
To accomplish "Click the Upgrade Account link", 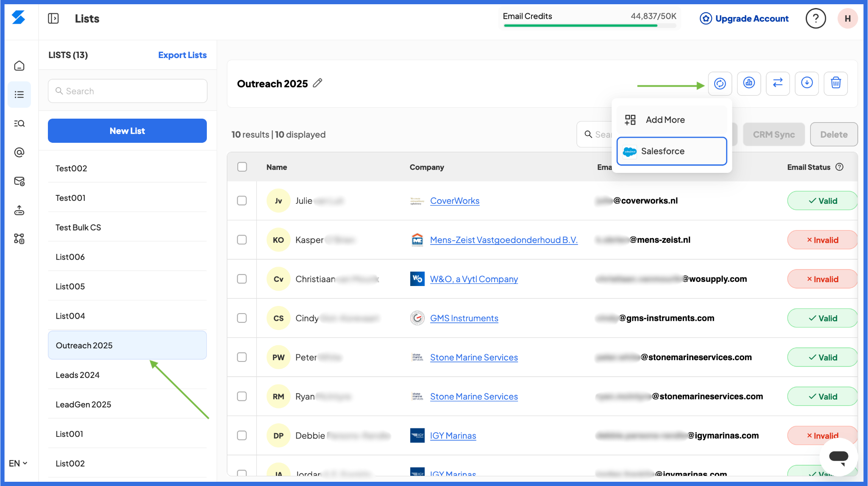I will tap(752, 19).
